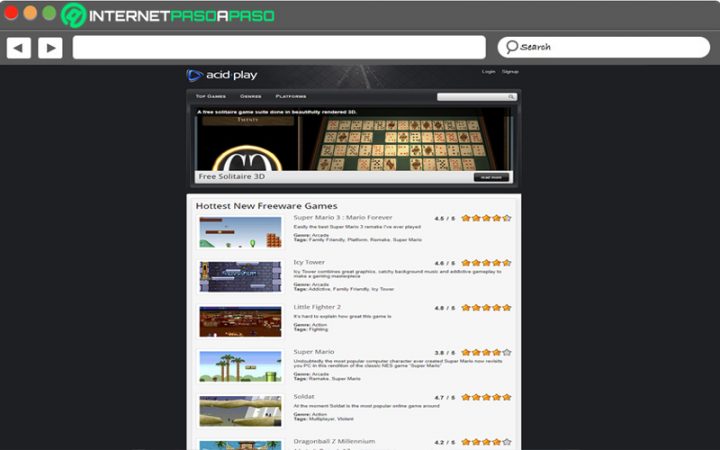This screenshot has width=720, height=450.
Task: Click the 4.7 / 5 score text
Action: pyautogui.click(x=444, y=398)
